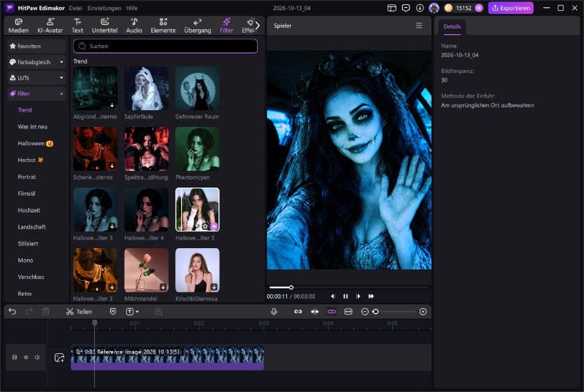Switch to the Audio tab
The image size is (584, 392).
[134, 26]
